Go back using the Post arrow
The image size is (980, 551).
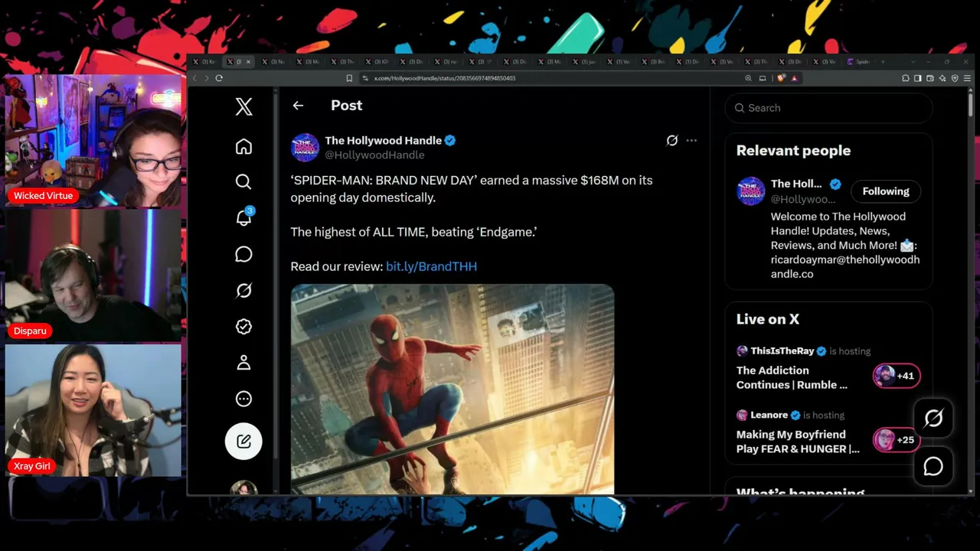click(x=298, y=106)
